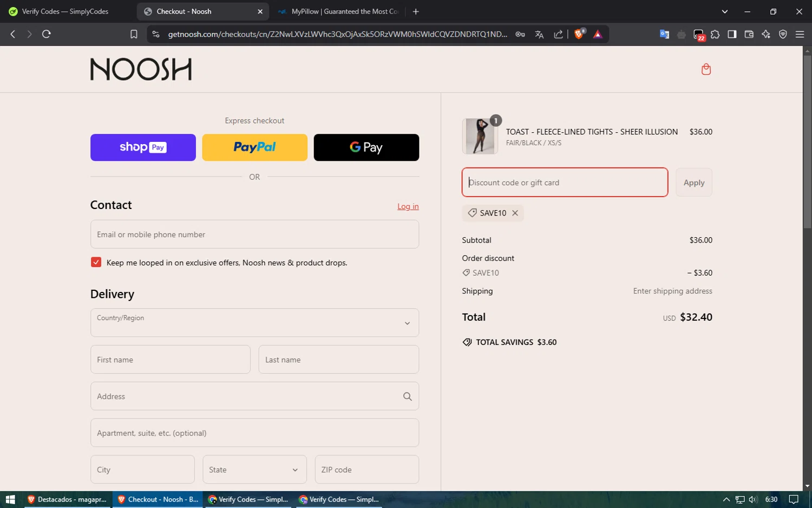
Task: Focus the discount code or gift card field
Action: (565, 183)
